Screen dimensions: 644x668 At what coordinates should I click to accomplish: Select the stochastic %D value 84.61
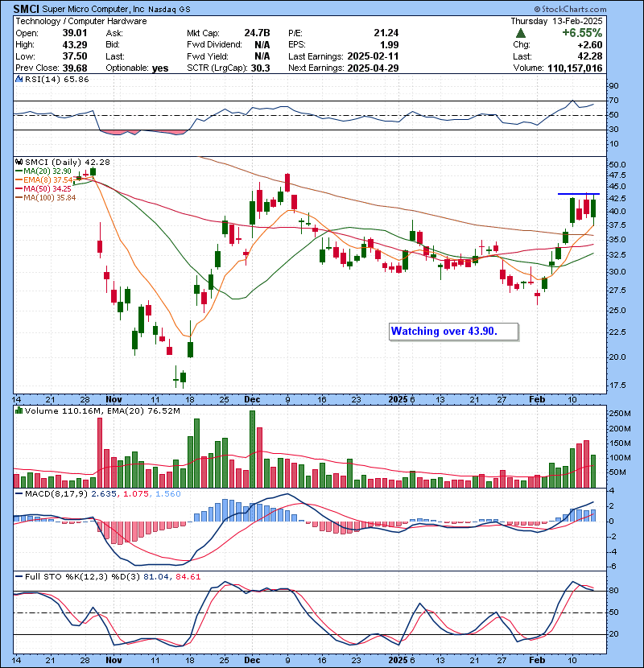188,577
